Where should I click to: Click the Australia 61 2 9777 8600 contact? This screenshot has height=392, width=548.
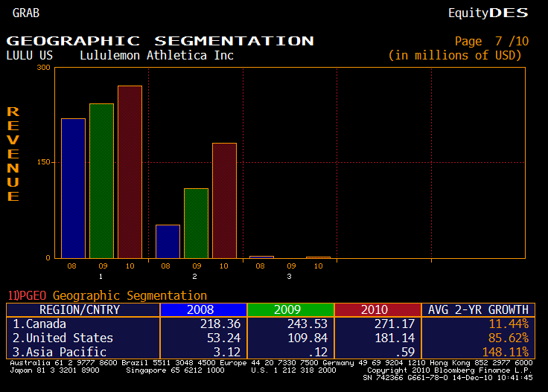click(x=63, y=363)
